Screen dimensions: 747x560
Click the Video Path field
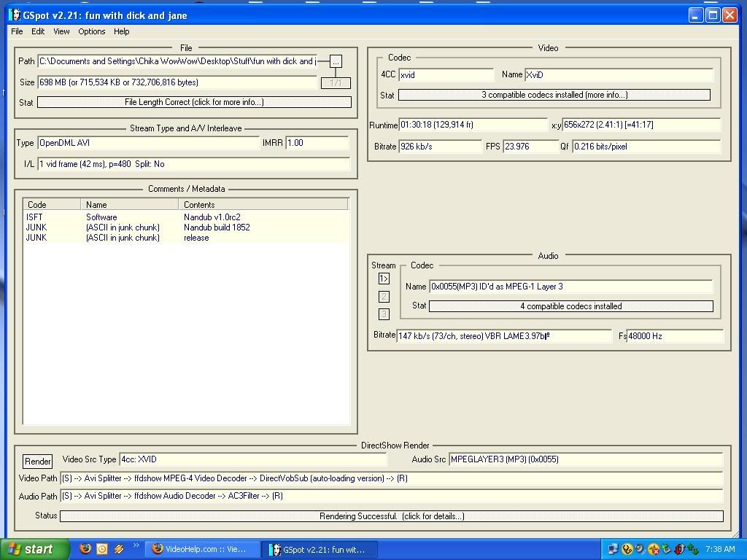[x=392, y=478]
